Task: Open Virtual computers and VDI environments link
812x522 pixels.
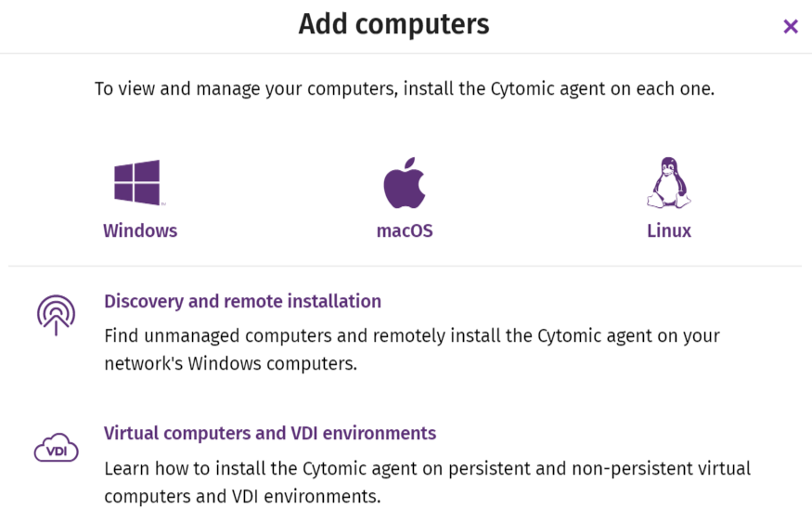Action: (270, 434)
